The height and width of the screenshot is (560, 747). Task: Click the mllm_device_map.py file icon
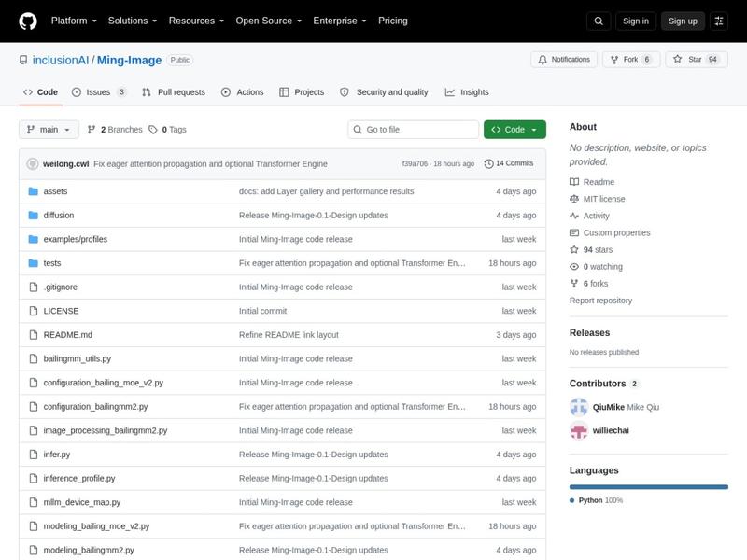pyautogui.click(x=34, y=502)
